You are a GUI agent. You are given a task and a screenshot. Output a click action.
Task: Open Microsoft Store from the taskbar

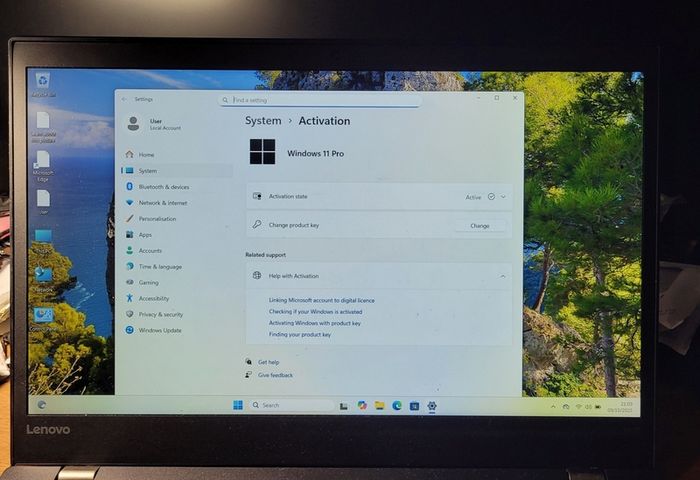414,406
